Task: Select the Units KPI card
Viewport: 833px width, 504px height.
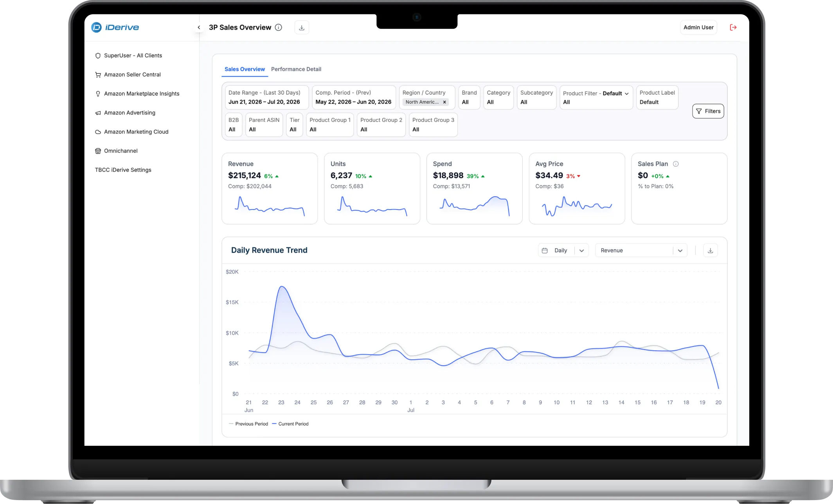Action: click(x=372, y=188)
